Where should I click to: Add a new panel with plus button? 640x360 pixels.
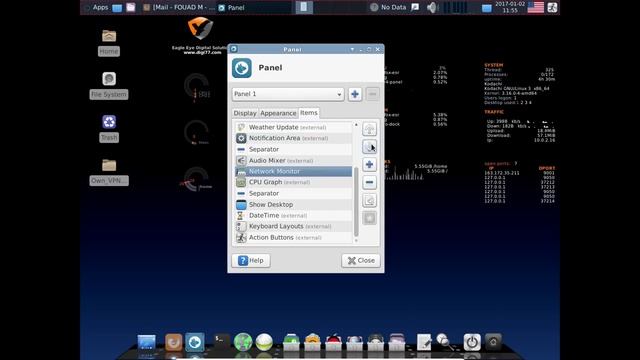355,94
